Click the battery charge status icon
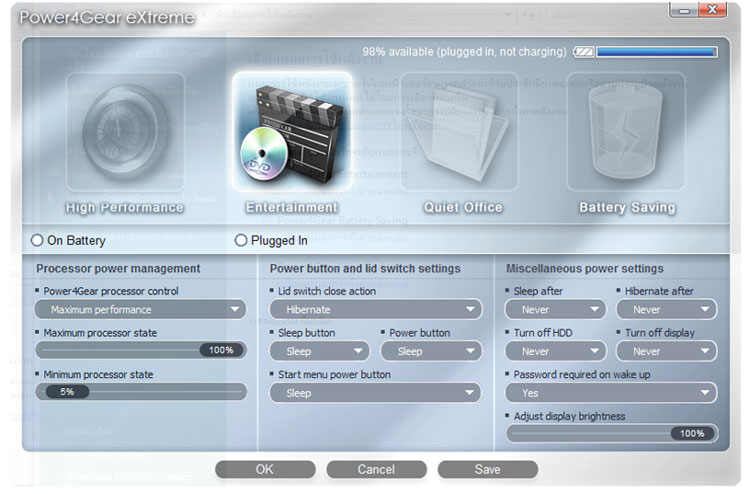This screenshot has width=750, height=494. click(584, 52)
